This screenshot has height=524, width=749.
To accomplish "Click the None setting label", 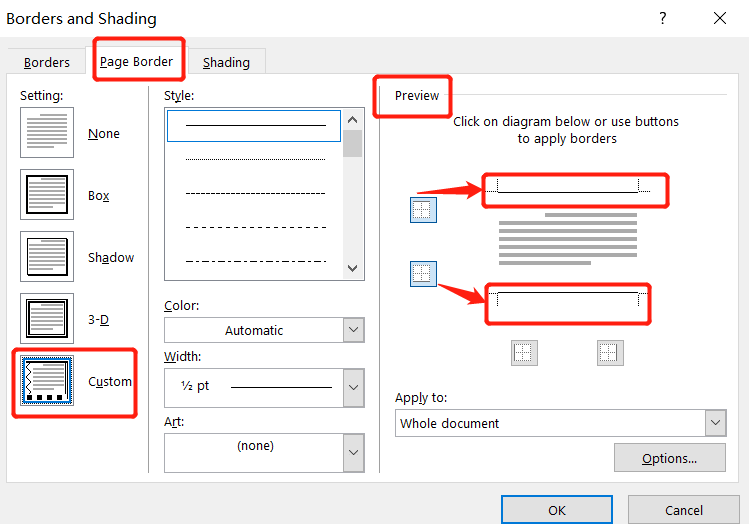I will coord(104,133).
